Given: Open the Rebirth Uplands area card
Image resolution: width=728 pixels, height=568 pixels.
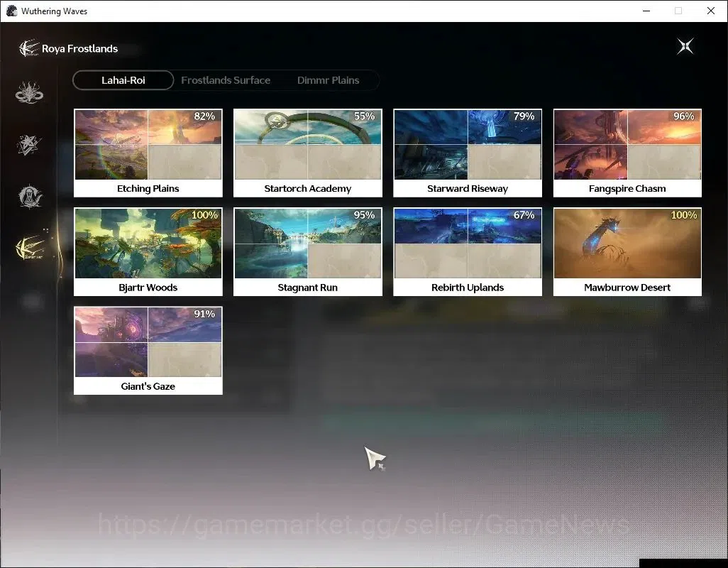Looking at the screenshot, I should pos(468,252).
